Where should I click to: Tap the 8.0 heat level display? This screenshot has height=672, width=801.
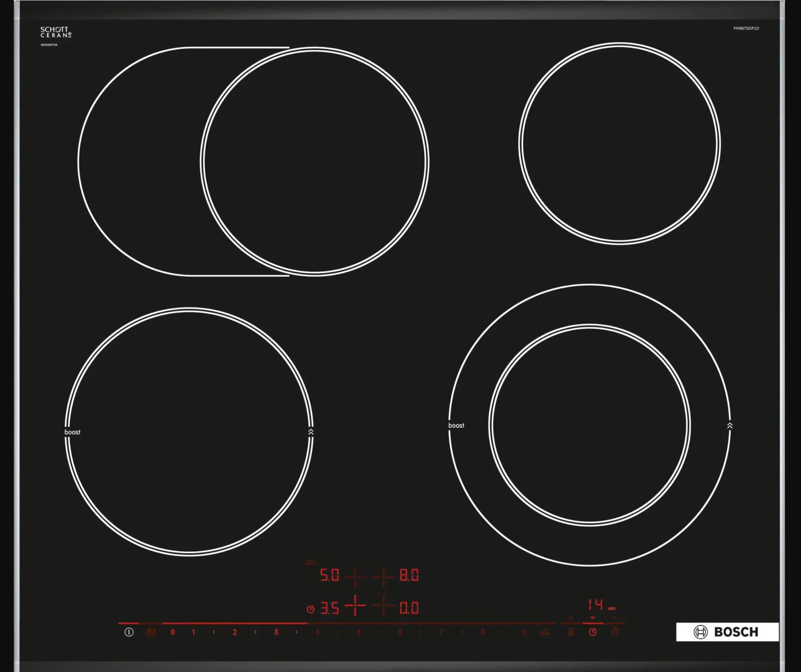[x=409, y=575]
